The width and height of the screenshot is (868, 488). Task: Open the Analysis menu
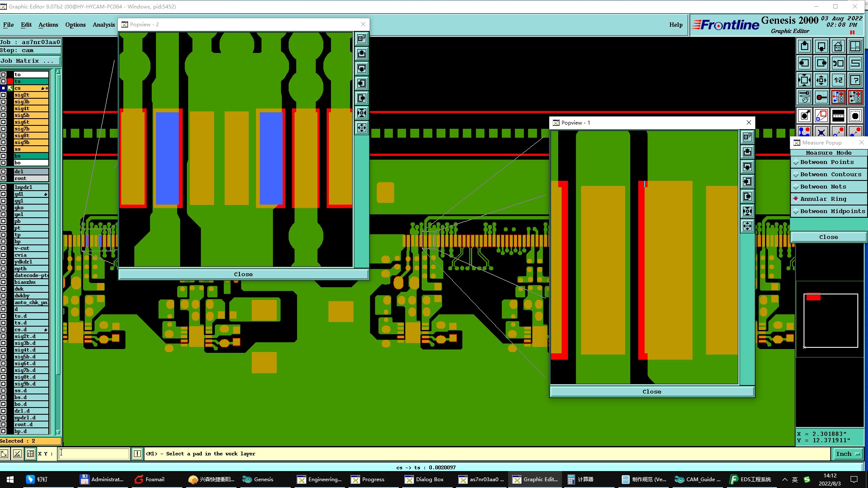(104, 25)
